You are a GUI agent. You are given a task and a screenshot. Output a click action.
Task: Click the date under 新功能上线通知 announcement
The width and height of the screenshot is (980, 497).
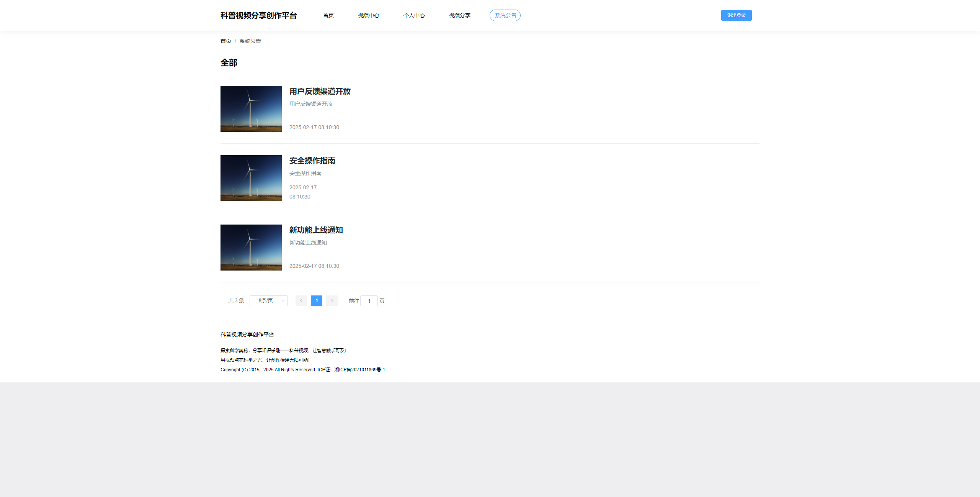click(314, 266)
